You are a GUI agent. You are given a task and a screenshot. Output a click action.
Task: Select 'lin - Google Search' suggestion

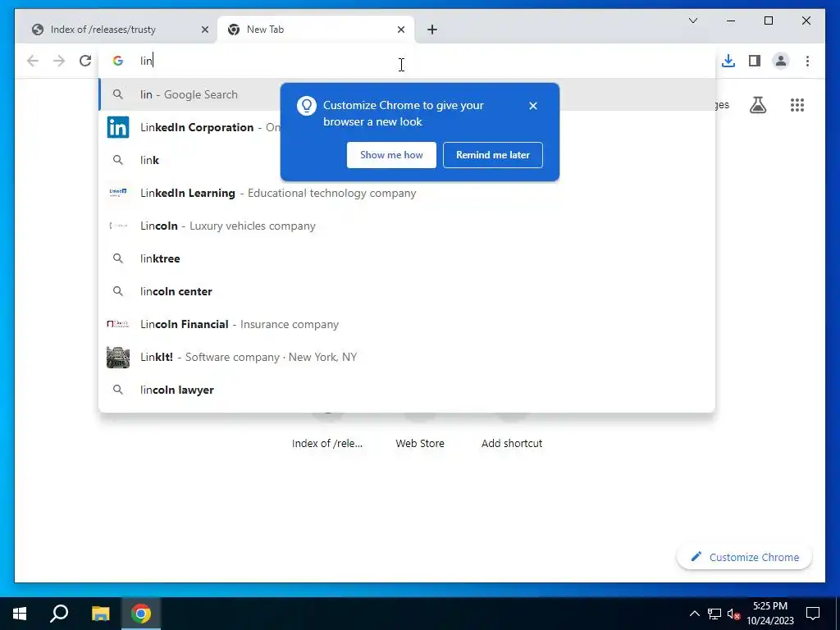click(407, 94)
